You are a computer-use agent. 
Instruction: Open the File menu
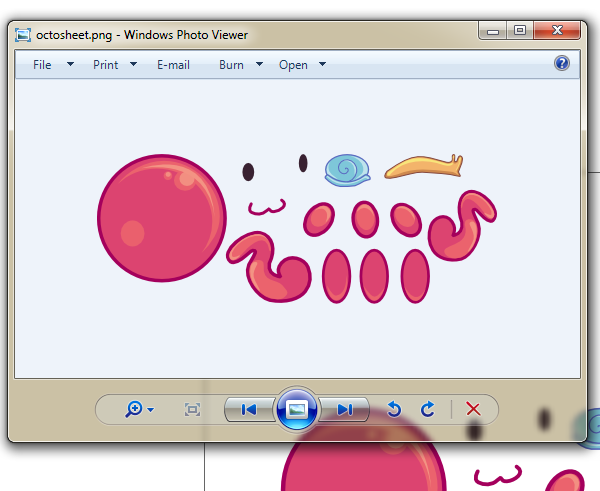[x=42, y=65]
